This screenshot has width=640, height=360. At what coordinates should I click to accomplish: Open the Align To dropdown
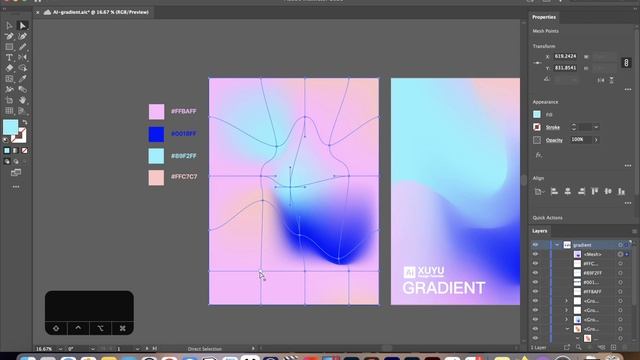pyautogui.click(x=539, y=191)
